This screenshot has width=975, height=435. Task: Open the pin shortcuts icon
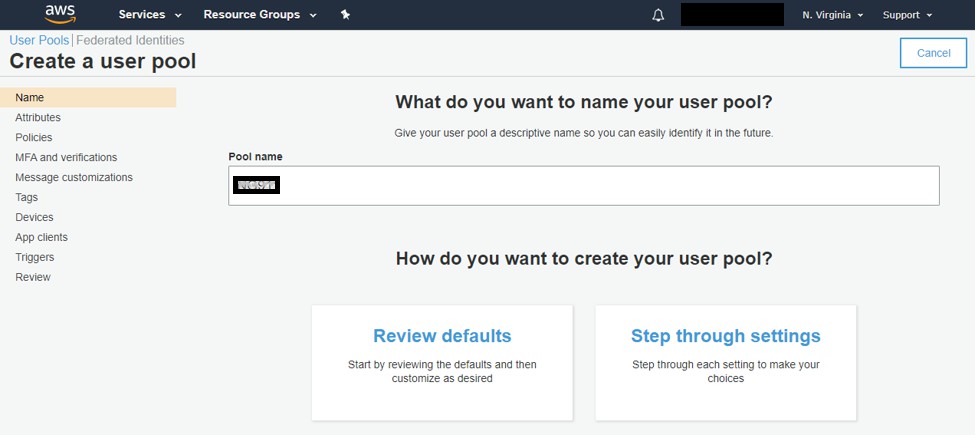[x=345, y=15]
